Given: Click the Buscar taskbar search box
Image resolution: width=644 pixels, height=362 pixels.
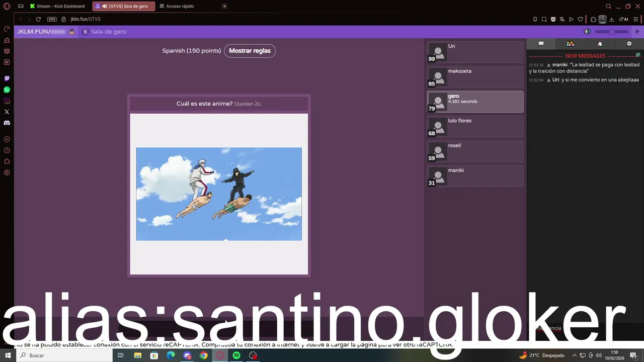Looking at the screenshot, I should 64,355.
